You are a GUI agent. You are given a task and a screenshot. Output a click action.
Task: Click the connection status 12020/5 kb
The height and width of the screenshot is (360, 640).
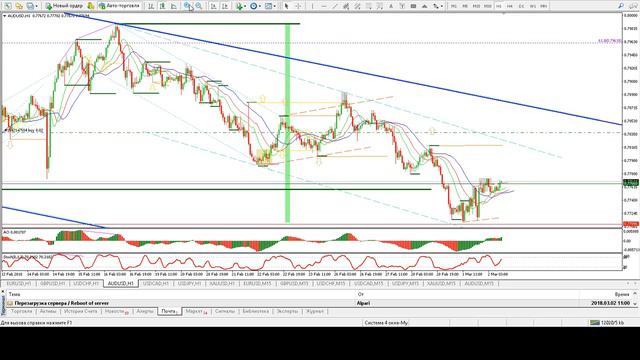click(x=607, y=323)
